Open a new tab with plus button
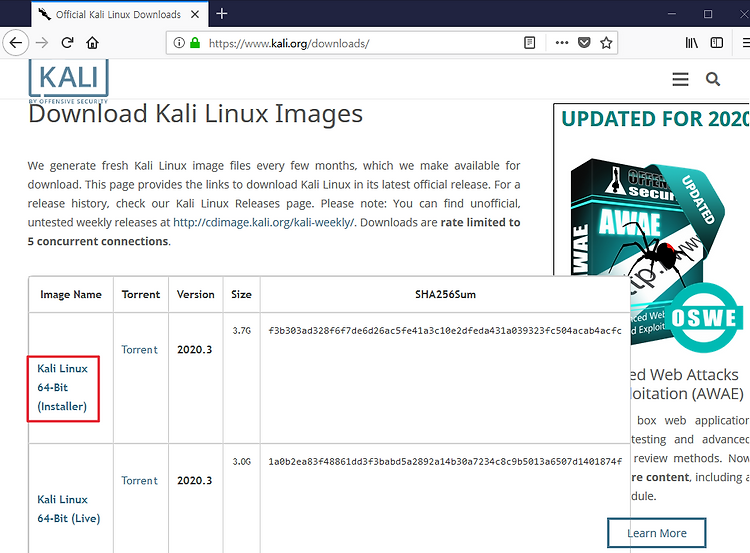The image size is (750, 553). point(221,14)
